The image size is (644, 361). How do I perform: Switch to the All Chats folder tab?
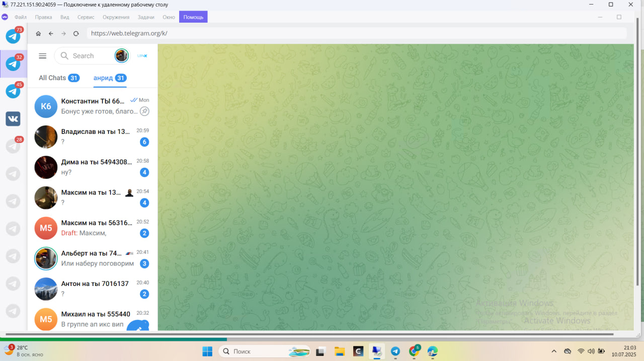point(59,78)
